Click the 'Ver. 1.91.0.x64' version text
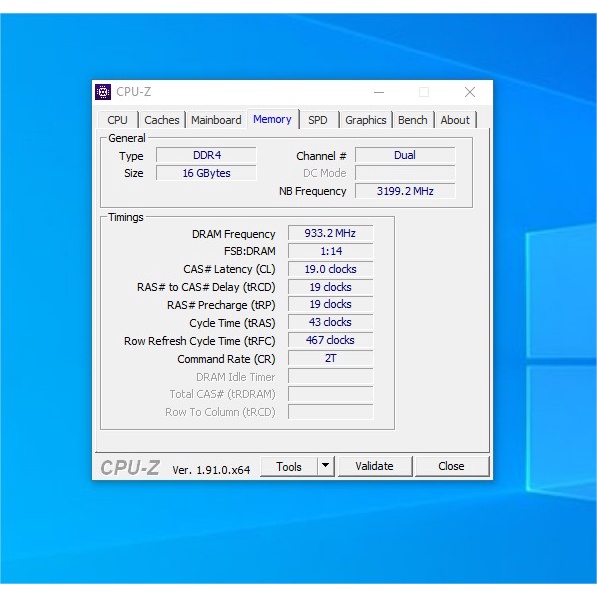This screenshot has width=597, height=597. point(211,470)
